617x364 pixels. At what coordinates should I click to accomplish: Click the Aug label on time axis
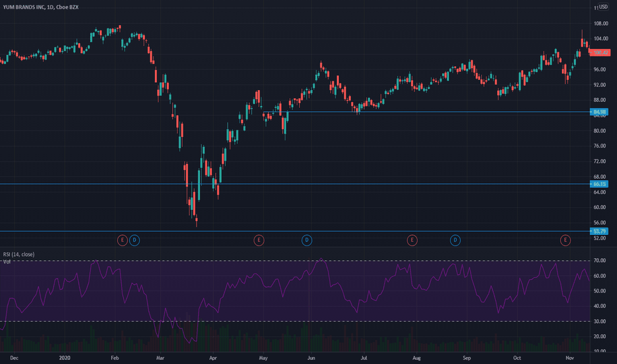(416, 358)
